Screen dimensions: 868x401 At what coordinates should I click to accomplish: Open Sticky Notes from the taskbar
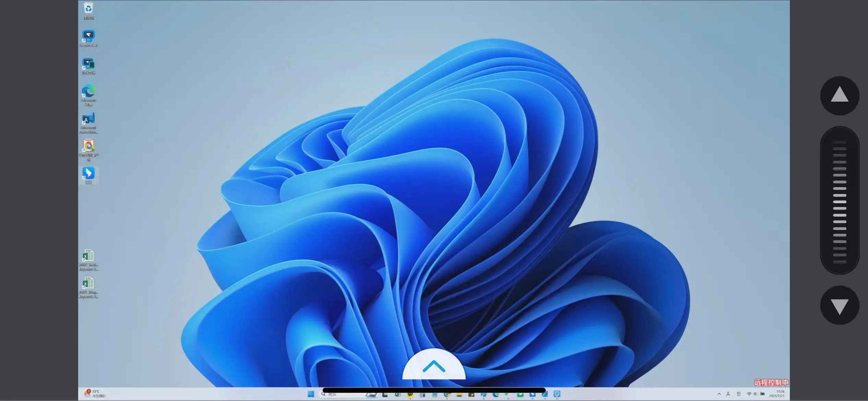(471, 394)
